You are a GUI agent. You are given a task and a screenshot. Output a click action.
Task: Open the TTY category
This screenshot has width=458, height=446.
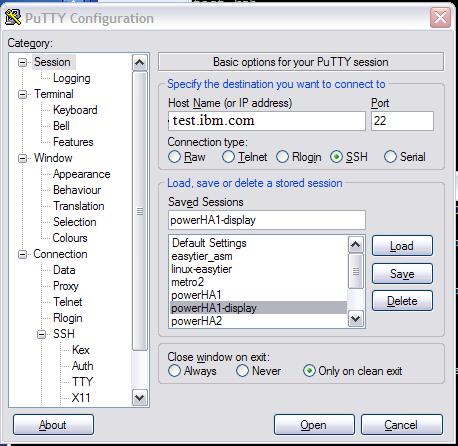click(82, 382)
